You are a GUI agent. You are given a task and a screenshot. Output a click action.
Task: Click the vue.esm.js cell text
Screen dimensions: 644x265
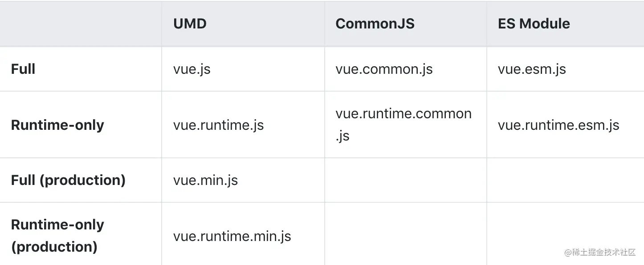tap(532, 69)
